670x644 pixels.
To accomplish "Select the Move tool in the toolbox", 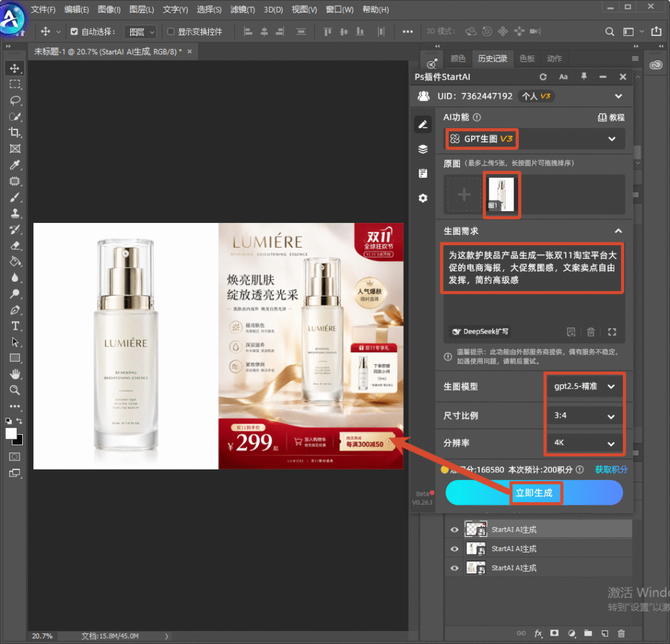I will point(15,69).
